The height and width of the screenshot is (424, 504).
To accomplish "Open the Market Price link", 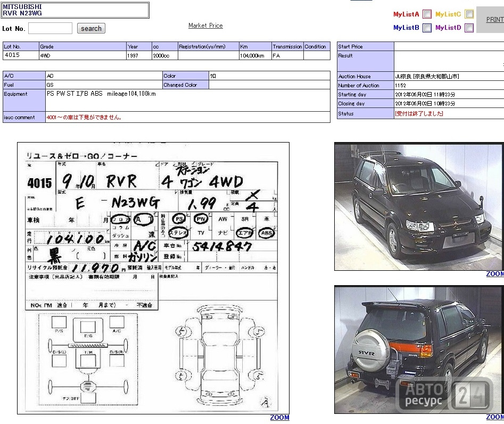I will (205, 26).
